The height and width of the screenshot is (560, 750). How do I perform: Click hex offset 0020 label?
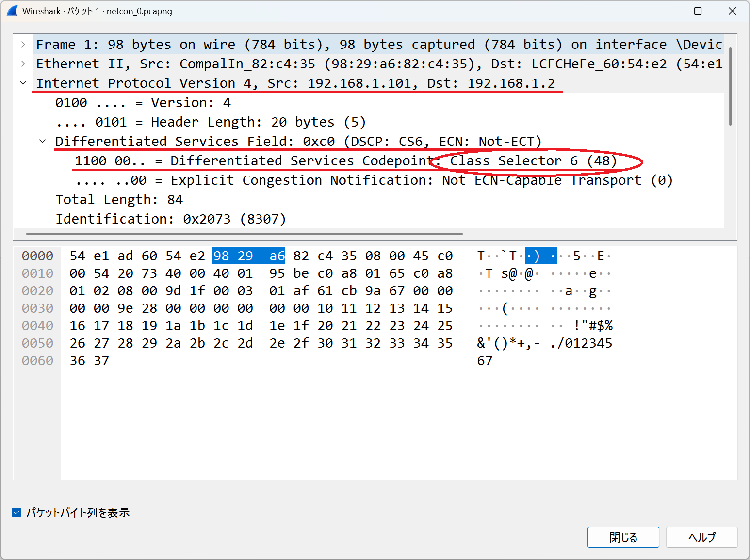pos(37,290)
